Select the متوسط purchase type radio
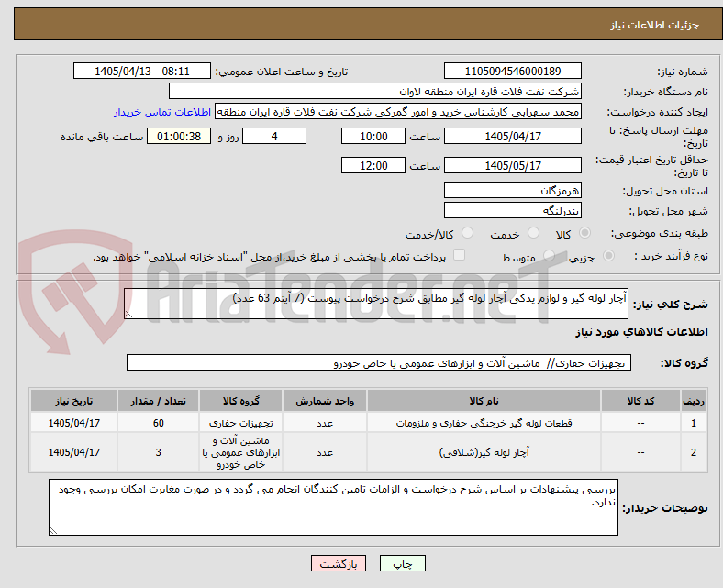Viewport: 723px width, 588px height. pyautogui.click(x=549, y=256)
